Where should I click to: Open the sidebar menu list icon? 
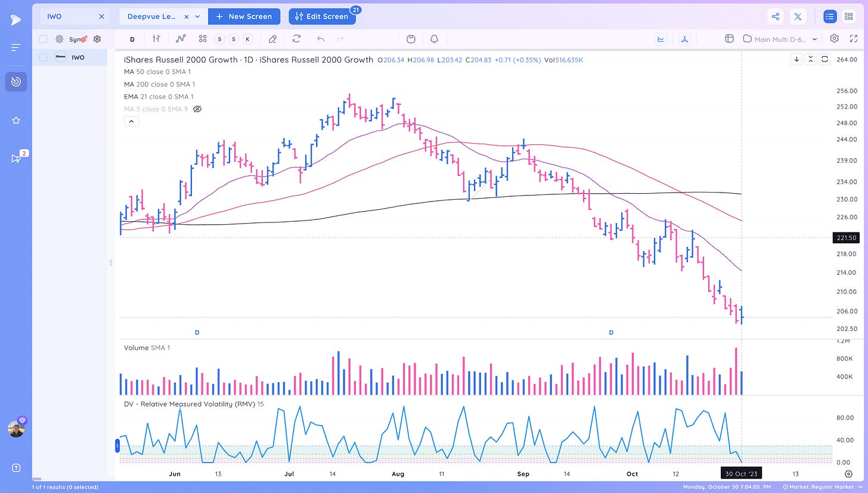(15, 47)
